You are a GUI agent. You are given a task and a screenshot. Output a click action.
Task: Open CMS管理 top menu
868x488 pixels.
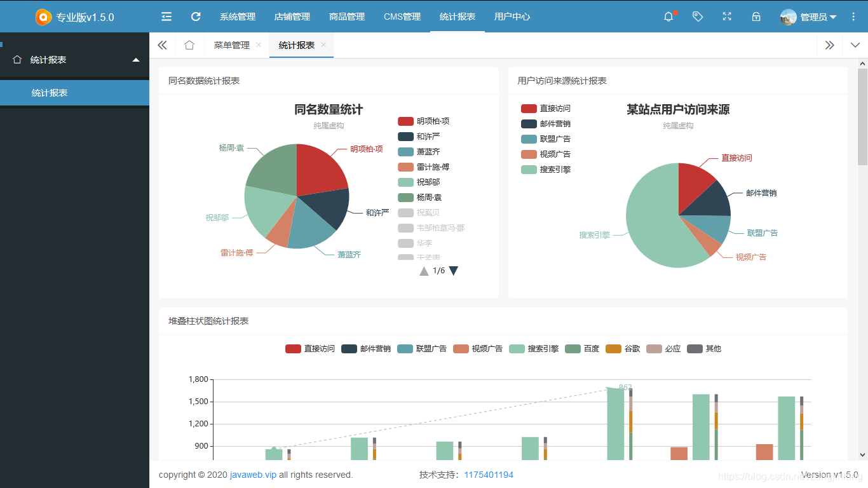(x=402, y=17)
